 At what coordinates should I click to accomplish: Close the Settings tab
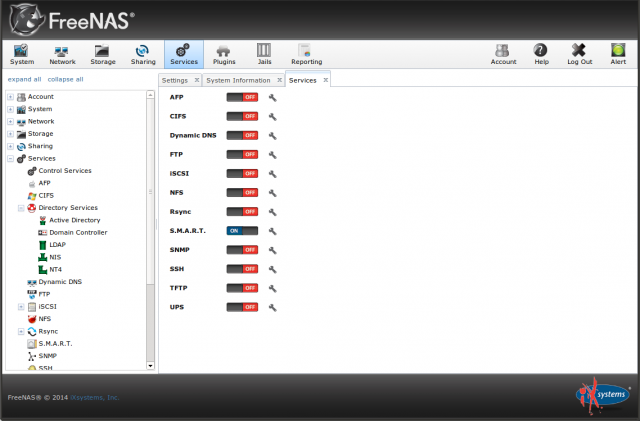coord(197,80)
